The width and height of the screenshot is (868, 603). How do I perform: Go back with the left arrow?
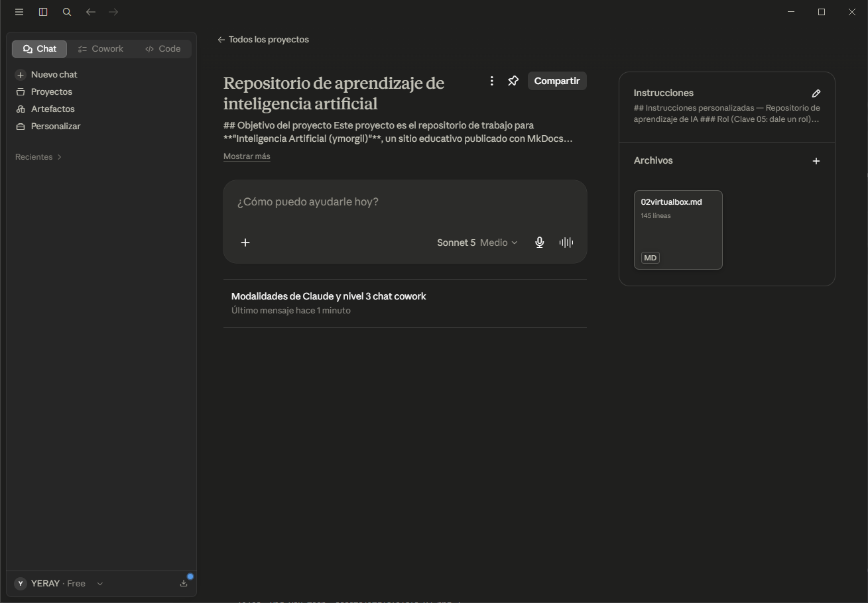pos(91,12)
